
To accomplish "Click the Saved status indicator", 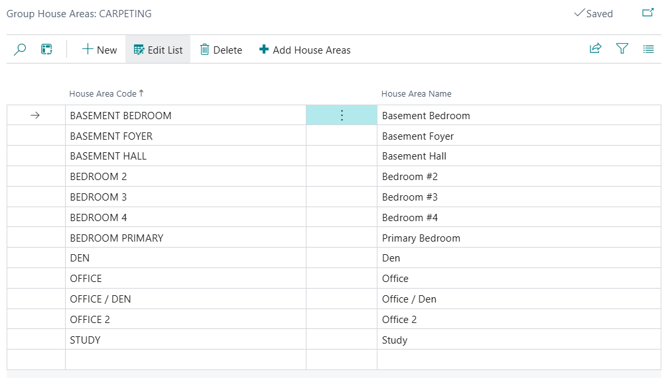I will click(594, 13).
